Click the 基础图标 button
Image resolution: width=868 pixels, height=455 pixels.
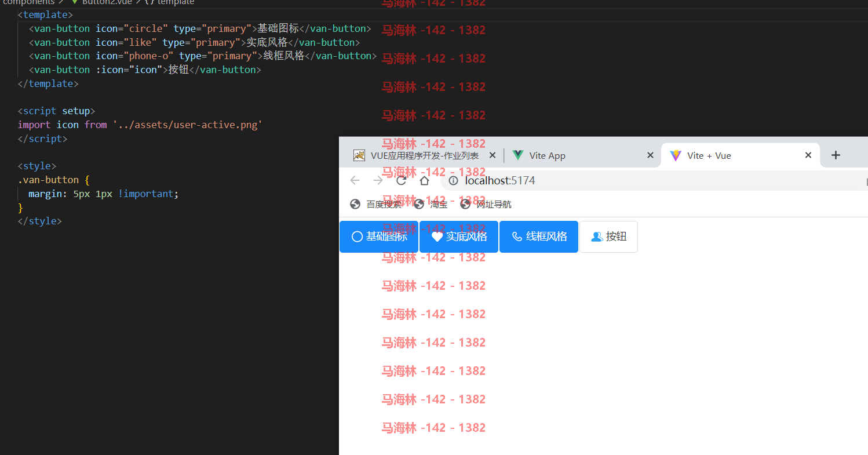[x=379, y=236]
